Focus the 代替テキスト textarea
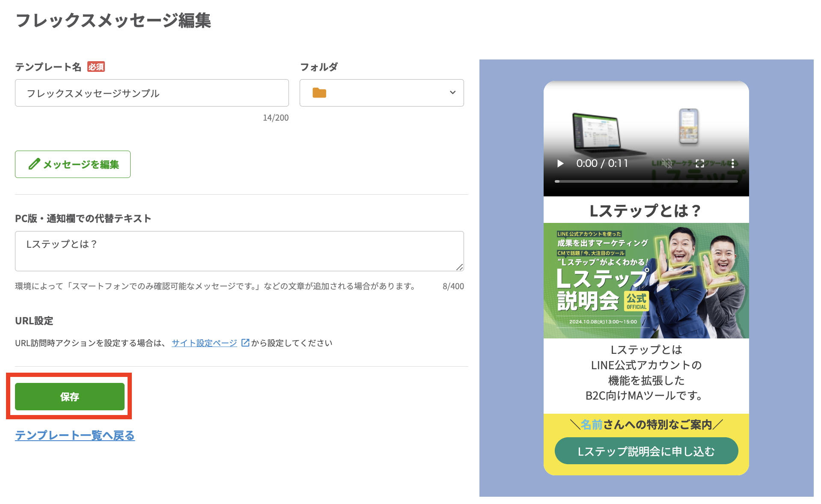This screenshot has height=504, width=821. [x=239, y=251]
